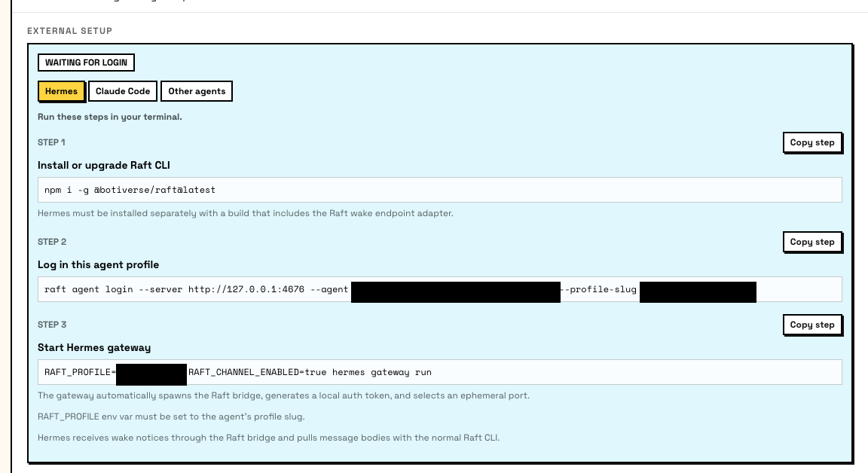Click the 'Start Hermes gateway' heading
Viewport: 868px width, 473px height.
(x=94, y=348)
